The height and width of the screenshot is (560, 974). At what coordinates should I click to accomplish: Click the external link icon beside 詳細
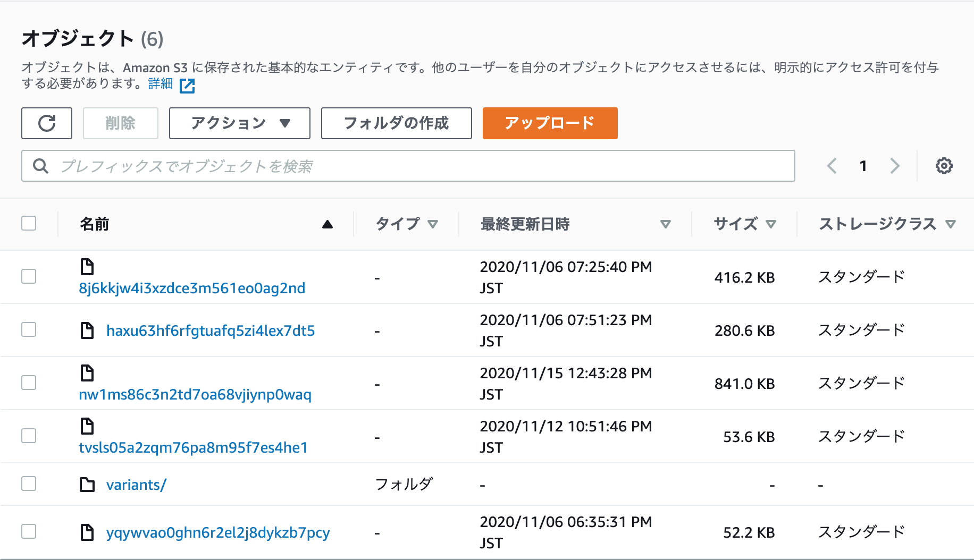(x=187, y=86)
